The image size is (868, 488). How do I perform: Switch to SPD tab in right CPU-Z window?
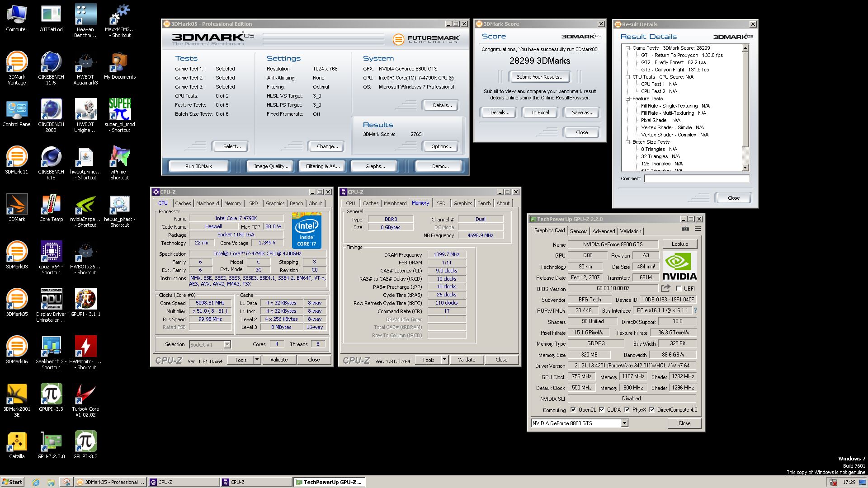click(441, 203)
